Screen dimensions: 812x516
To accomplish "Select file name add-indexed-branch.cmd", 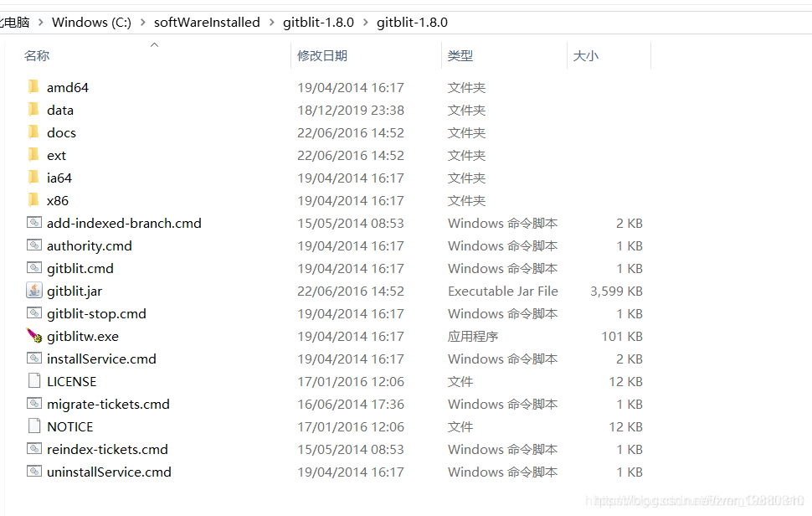I will click(124, 224).
